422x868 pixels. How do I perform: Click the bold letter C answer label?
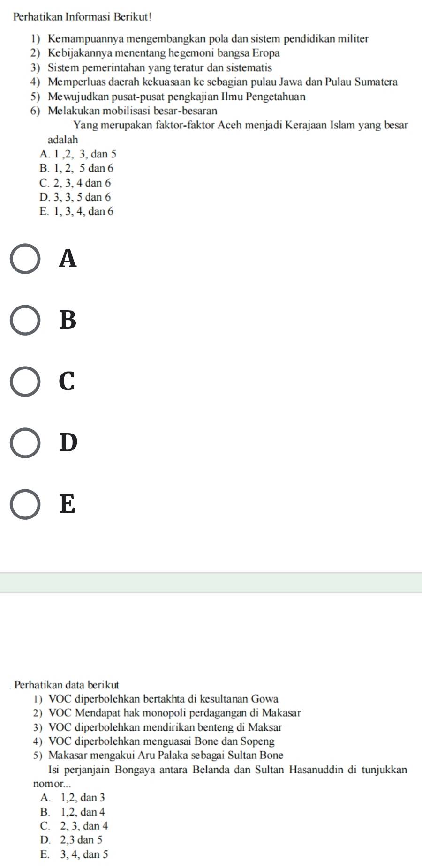pyautogui.click(x=67, y=382)
